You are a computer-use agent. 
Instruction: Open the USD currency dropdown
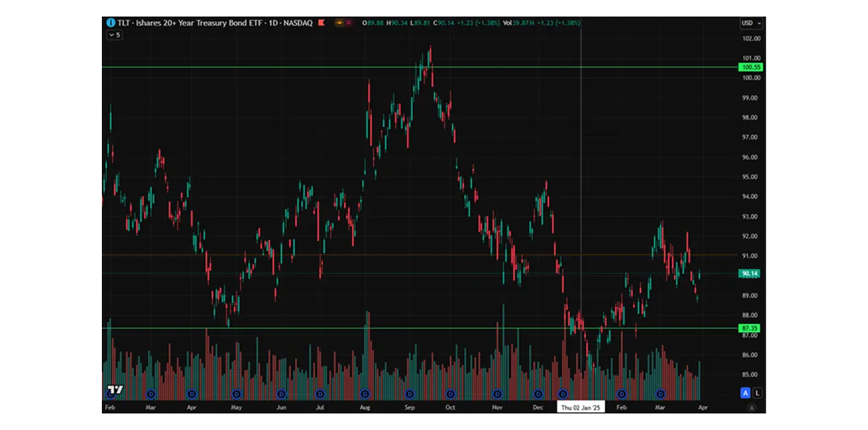(751, 23)
